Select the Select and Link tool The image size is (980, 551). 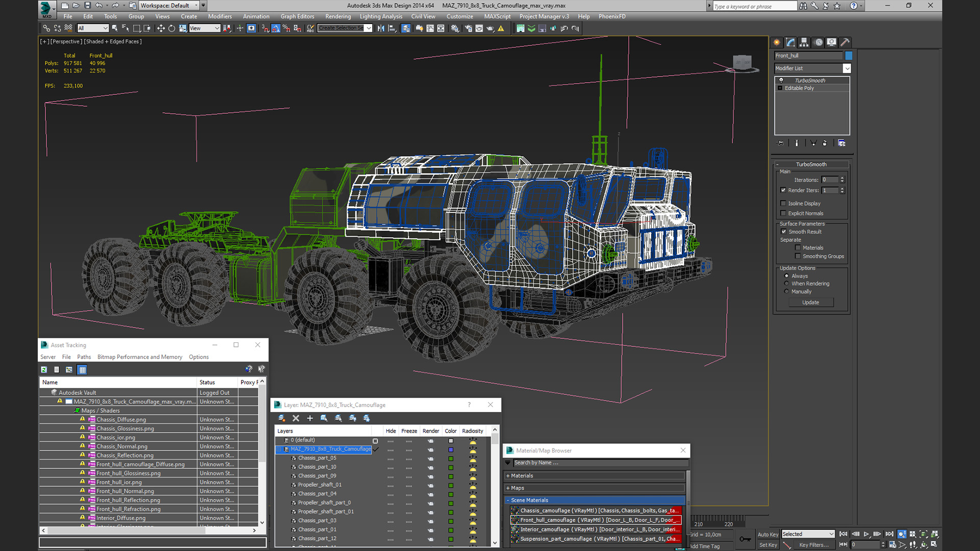point(46,29)
